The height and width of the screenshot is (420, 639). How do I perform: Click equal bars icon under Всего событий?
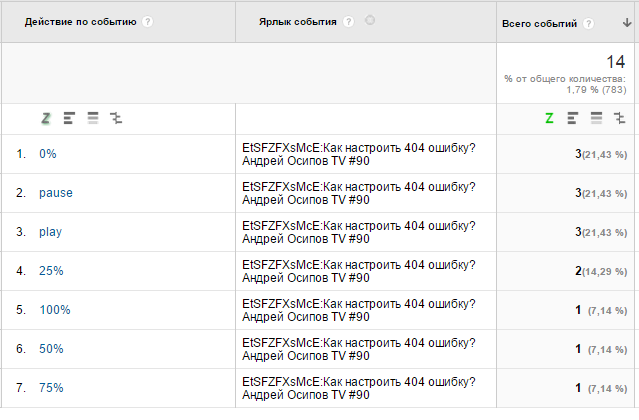(x=595, y=118)
